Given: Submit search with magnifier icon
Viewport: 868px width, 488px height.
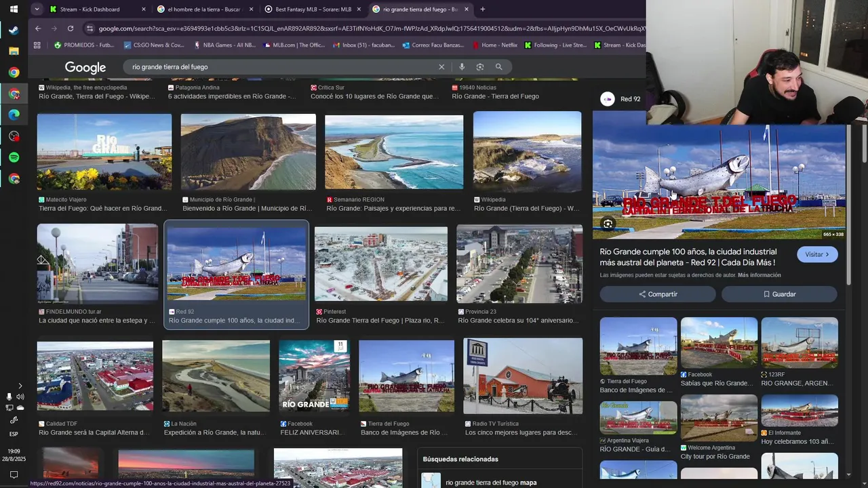Looking at the screenshot, I should click(x=498, y=67).
